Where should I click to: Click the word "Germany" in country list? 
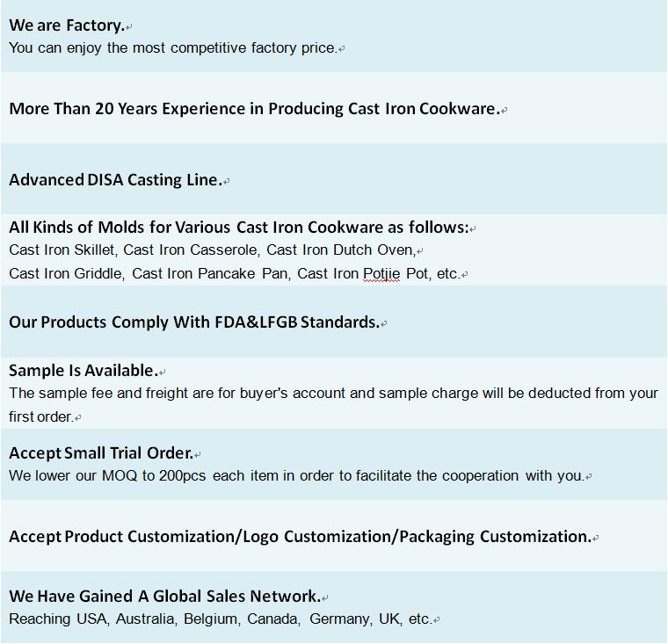coord(338,619)
